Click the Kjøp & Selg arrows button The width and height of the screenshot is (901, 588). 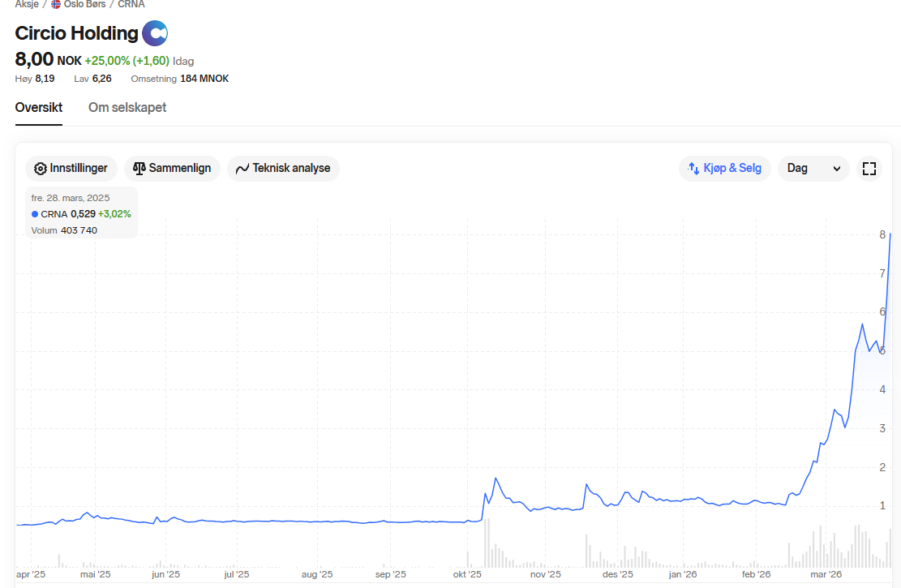click(724, 169)
